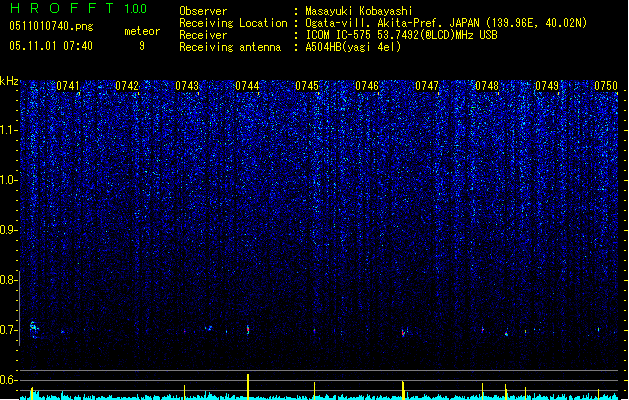Click the Receiving antenna label
This screenshot has height=400, width=629.
(x=230, y=47)
